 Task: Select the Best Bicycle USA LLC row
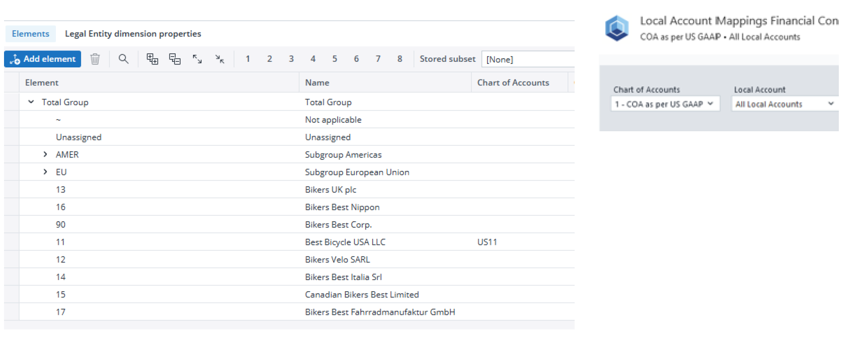click(x=345, y=242)
